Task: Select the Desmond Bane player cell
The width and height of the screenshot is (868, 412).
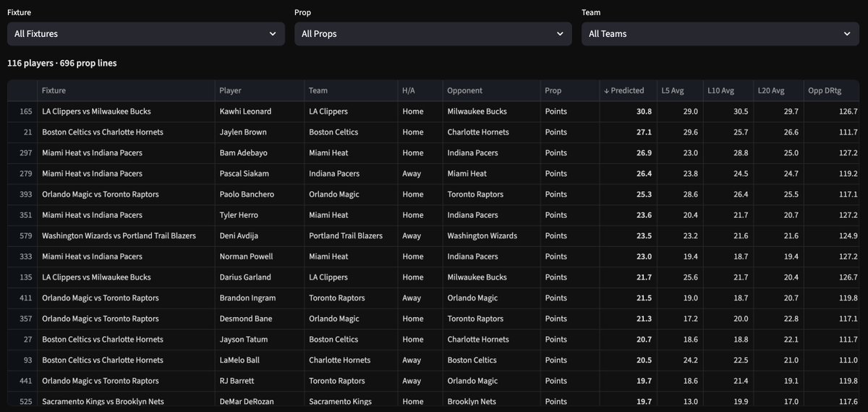Action: pyautogui.click(x=259, y=319)
